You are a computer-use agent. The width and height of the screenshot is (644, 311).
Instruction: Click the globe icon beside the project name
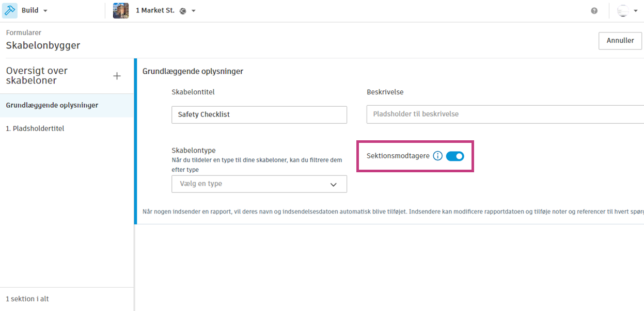182,10
